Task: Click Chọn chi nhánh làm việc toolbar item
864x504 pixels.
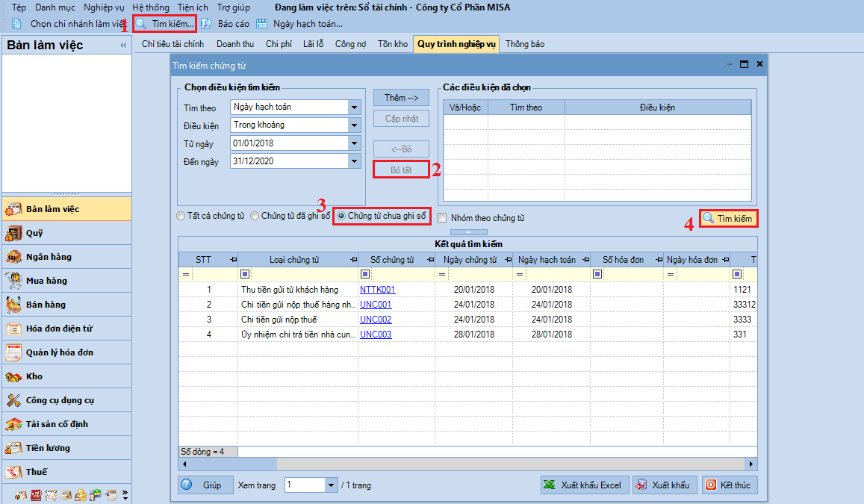Action: pos(68,24)
